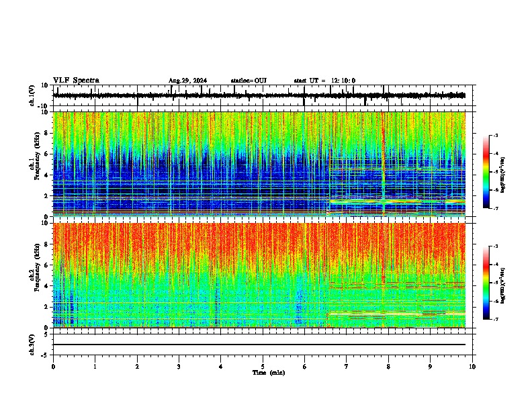Click the 5 tick on the time axis
The width and height of the screenshot is (532, 411).
point(263,367)
